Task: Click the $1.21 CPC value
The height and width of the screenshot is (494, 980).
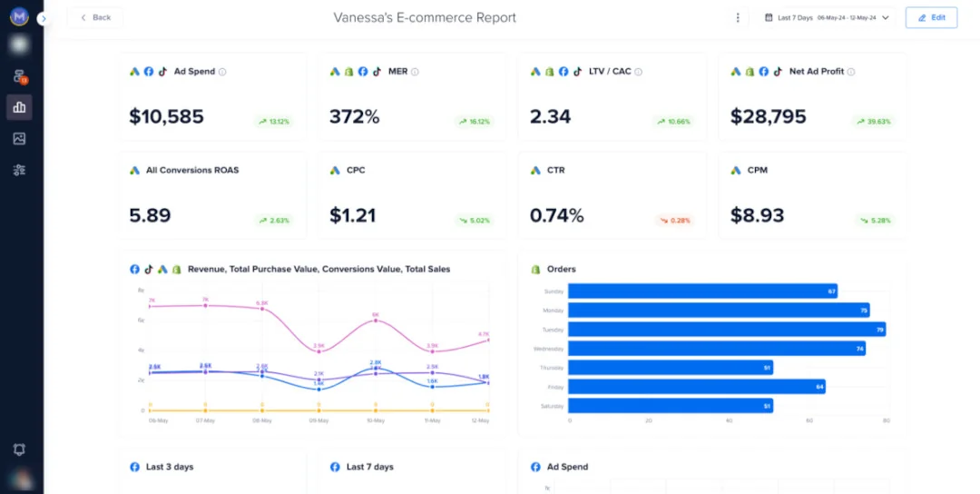Action: pos(352,215)
